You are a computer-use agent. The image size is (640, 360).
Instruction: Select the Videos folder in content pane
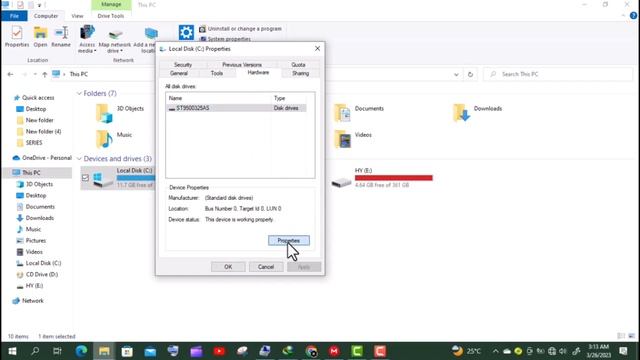tap(353, 139)
